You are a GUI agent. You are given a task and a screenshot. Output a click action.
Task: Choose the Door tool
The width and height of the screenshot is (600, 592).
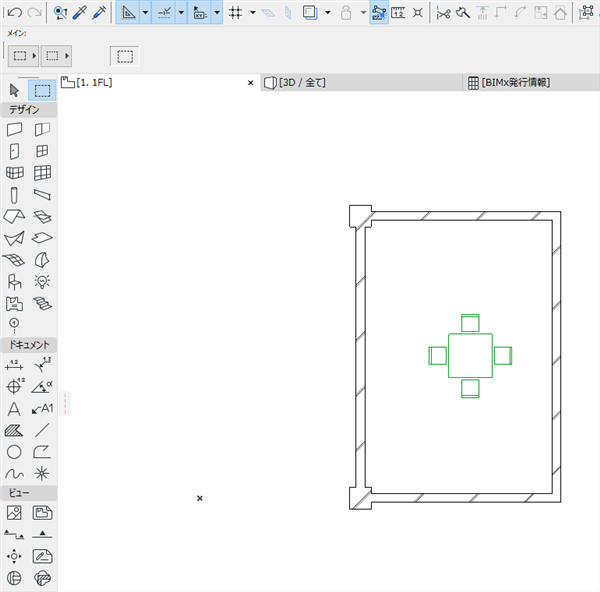click(15, 151)
